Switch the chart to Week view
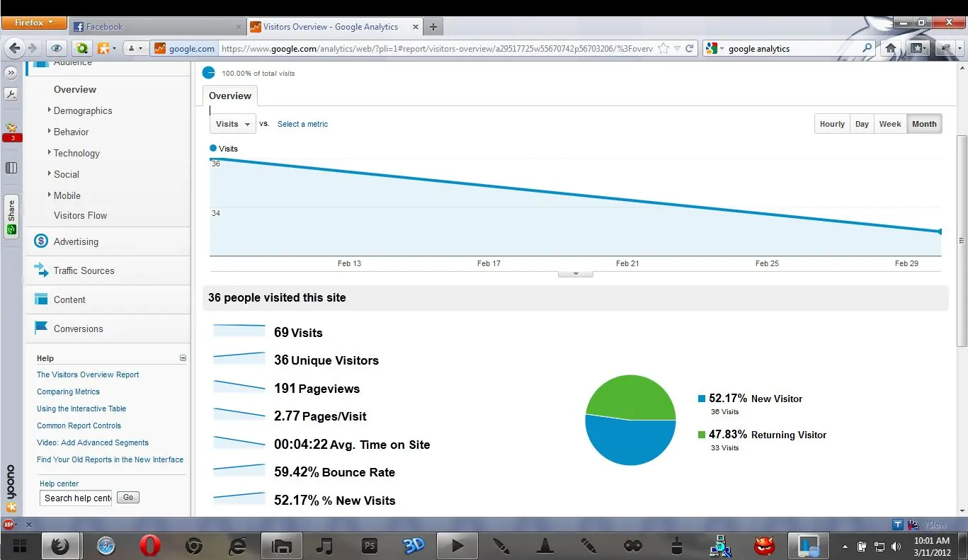The width and height of the screenshot is (968, 560). [x=890, y=124]
